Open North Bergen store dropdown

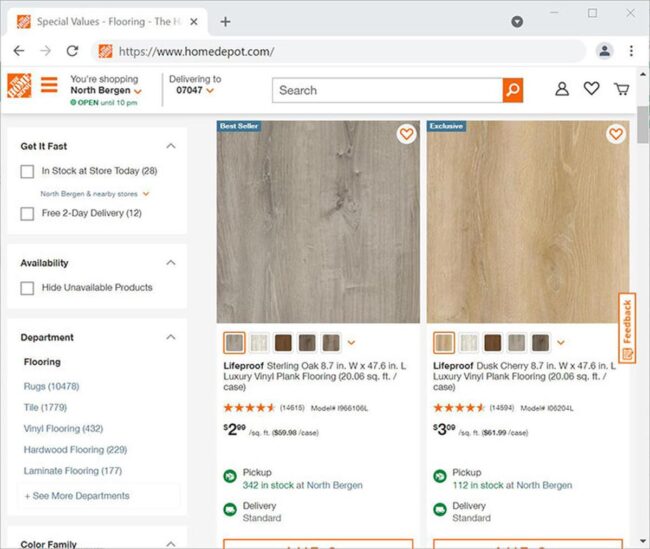pyautogui.click(x=106, y=90)
